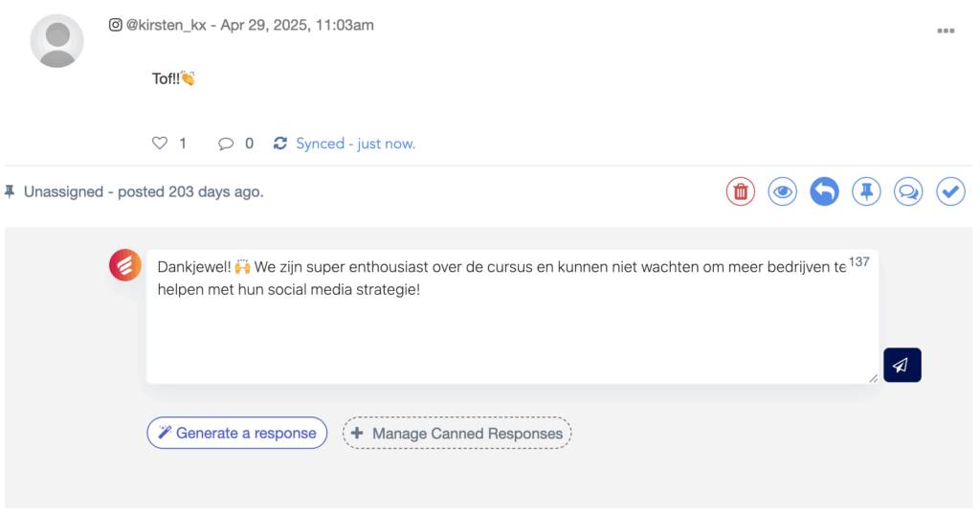Click the speech bubble comment count icon
The height and width of the screenshot is (514, 980).
pyautogui.click(x=226, y=144)
